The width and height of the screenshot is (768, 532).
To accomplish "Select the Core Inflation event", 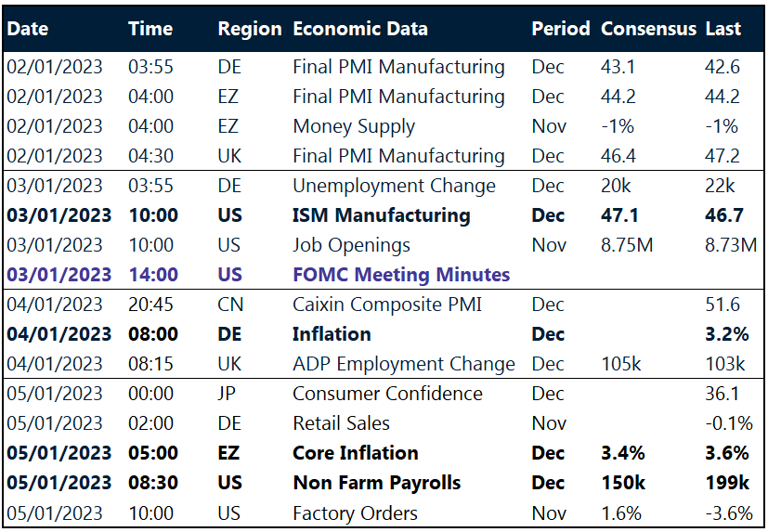I will [356, 453].
